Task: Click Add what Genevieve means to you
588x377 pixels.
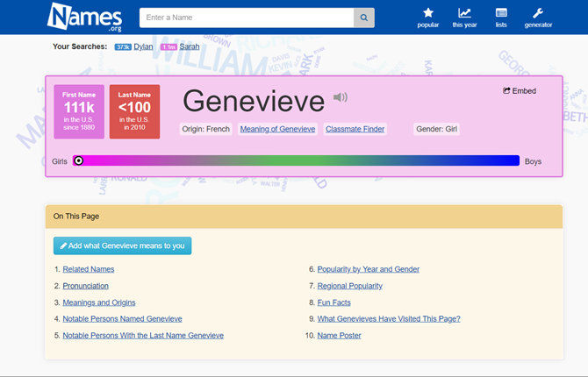Action: [x=122, y=245]
